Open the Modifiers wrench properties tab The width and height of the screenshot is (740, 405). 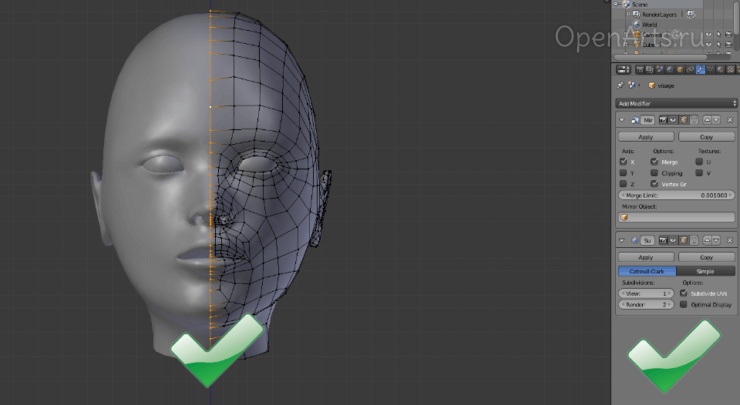point(699,69)
